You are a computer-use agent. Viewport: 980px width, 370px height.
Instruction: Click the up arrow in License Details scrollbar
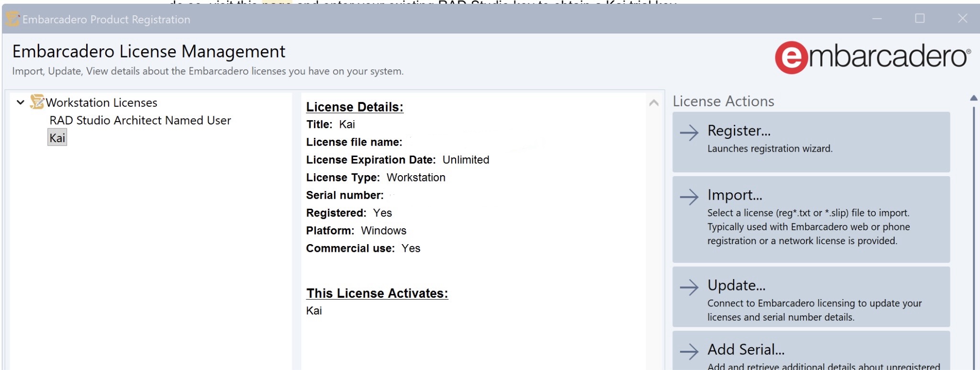[x=654, y=103]
